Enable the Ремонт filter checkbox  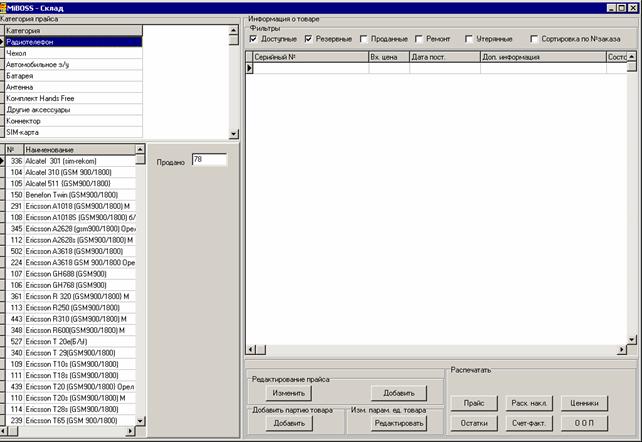click(x=418, y=39)
